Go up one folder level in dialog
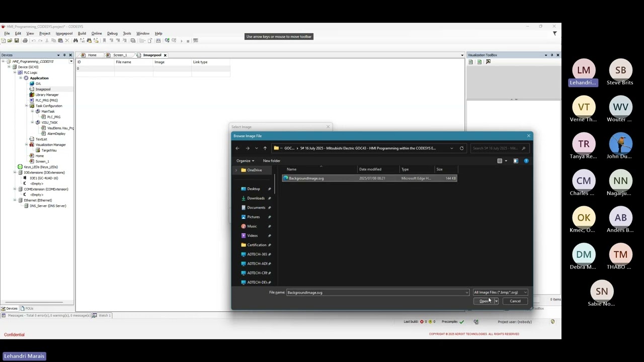The width and height of the screenshot is (644, 362). [265, 148]
